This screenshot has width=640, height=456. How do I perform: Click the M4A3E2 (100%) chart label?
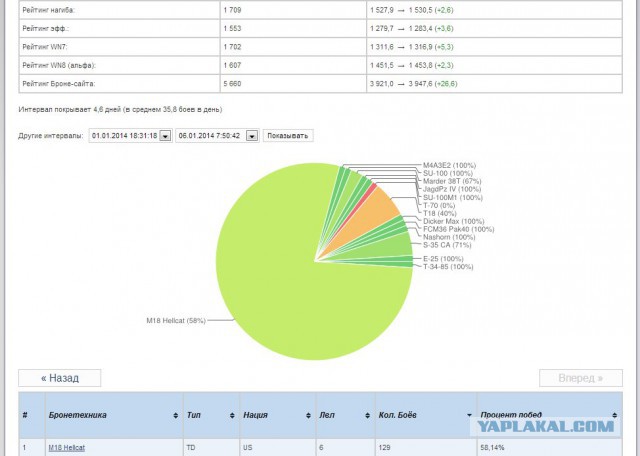[449, 165]
